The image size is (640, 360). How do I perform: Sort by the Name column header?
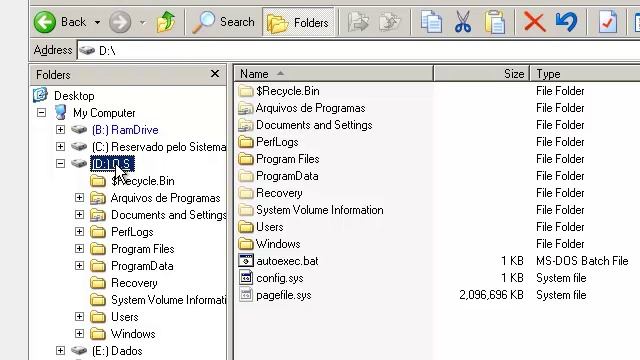pos(334,74)
